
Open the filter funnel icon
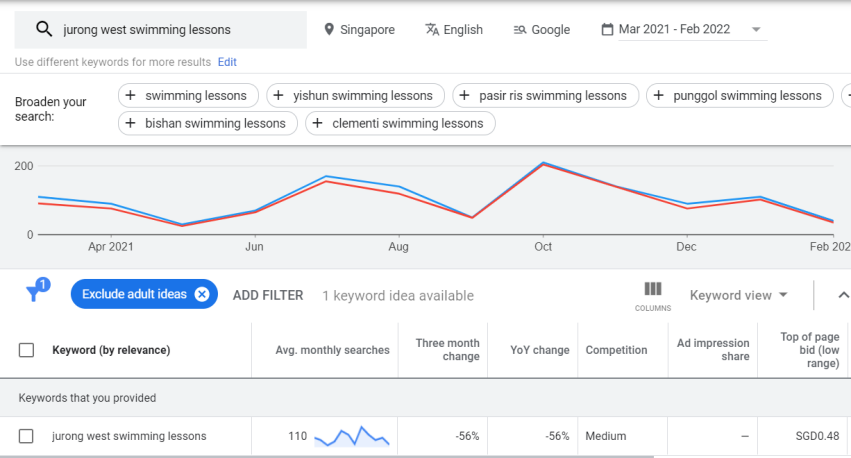[x=36, y=291]
